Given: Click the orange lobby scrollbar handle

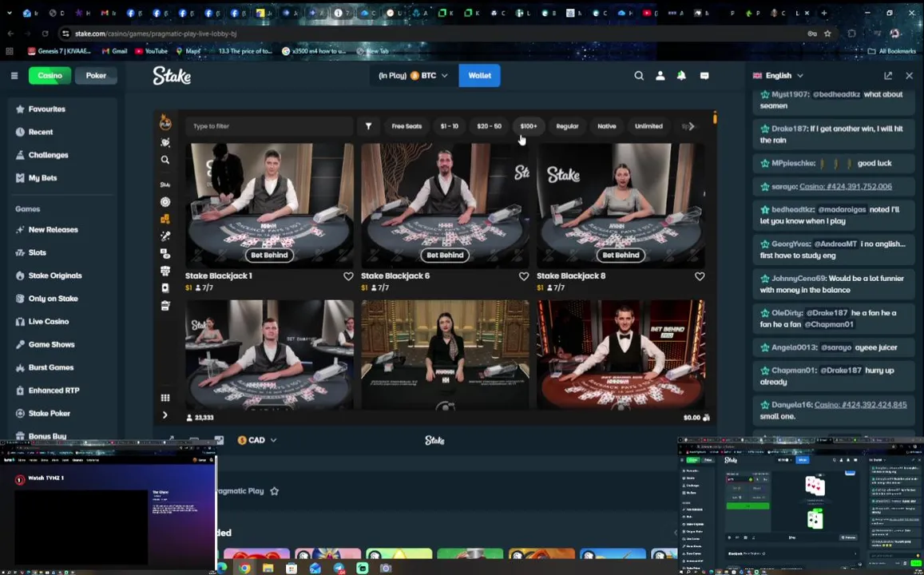Looking at the screenshot, I should 715,118.
